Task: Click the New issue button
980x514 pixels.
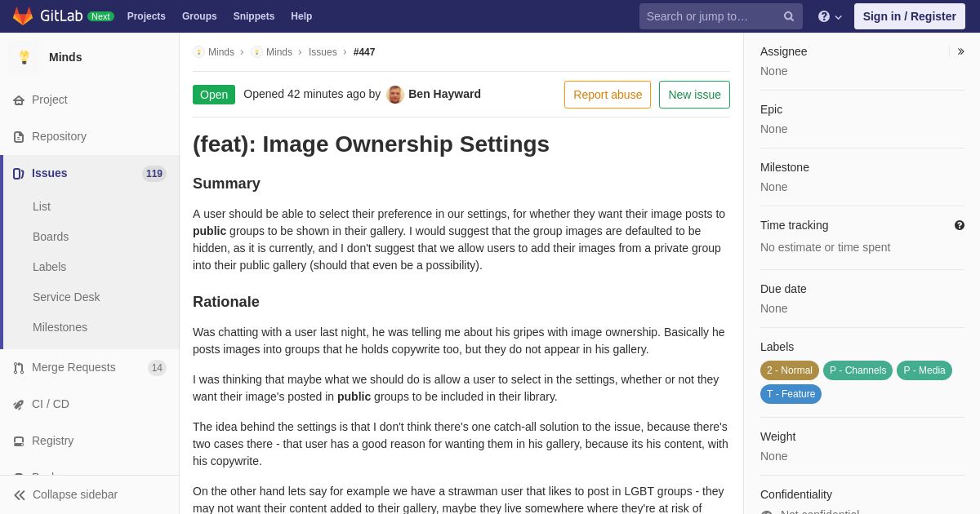Action: (694, 95)
